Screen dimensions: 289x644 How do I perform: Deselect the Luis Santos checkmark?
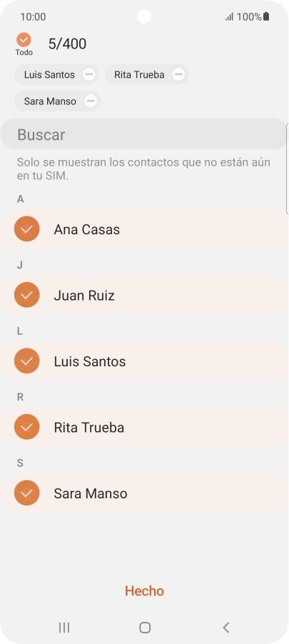(x=26, y=361)
